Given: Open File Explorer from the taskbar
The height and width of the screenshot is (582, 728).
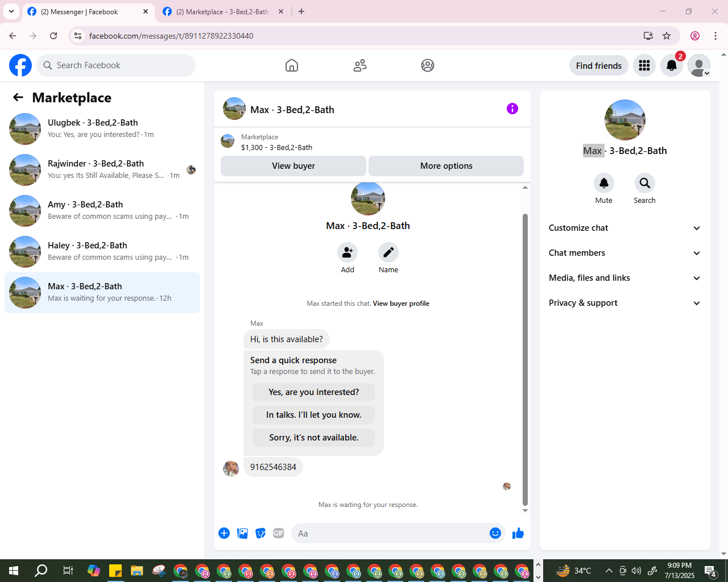Looking at the screenshot, I should click(x=137, y=571).
